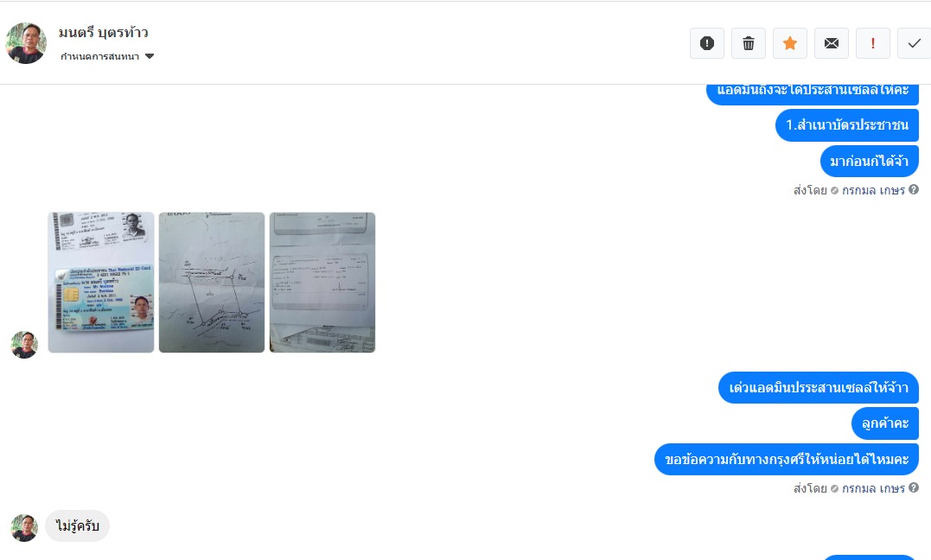Open profile photo in conversation header

(x=26, y=42)
